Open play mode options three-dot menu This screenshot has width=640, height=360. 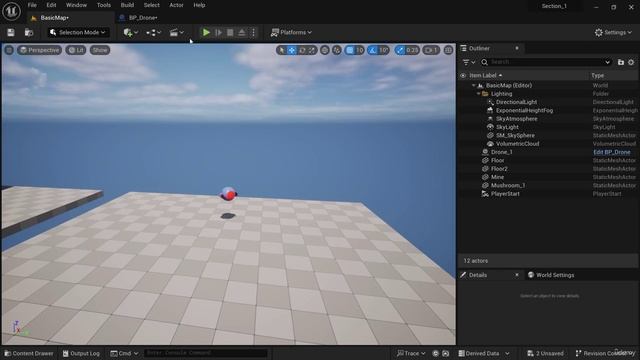(253, 32)
